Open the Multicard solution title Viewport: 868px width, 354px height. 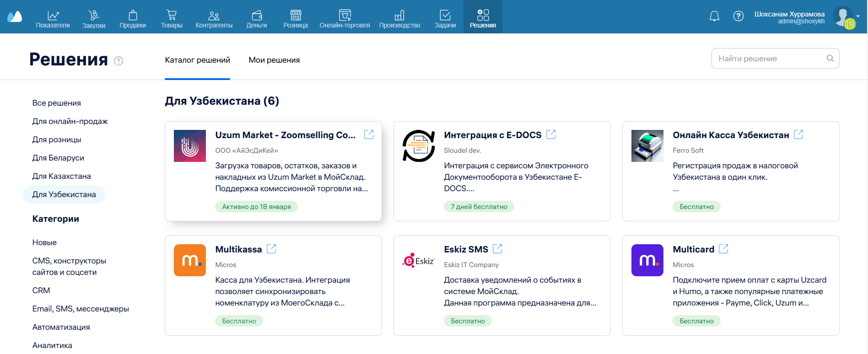pyautogui.click(x=693, y=249)
